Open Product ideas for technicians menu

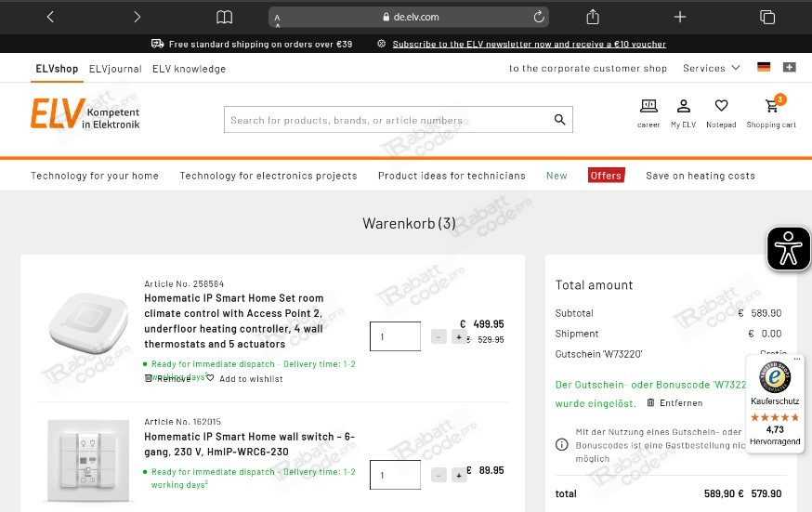pyautogui.click(x=452, y=176)
